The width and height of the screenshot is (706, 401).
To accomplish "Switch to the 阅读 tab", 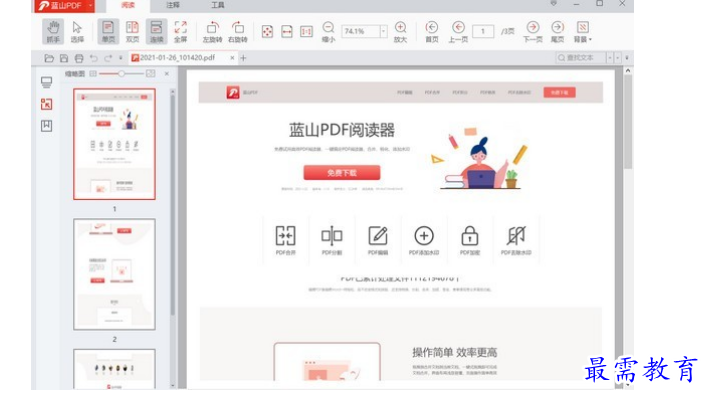I will pyautogui.click(x=128, y=5).
